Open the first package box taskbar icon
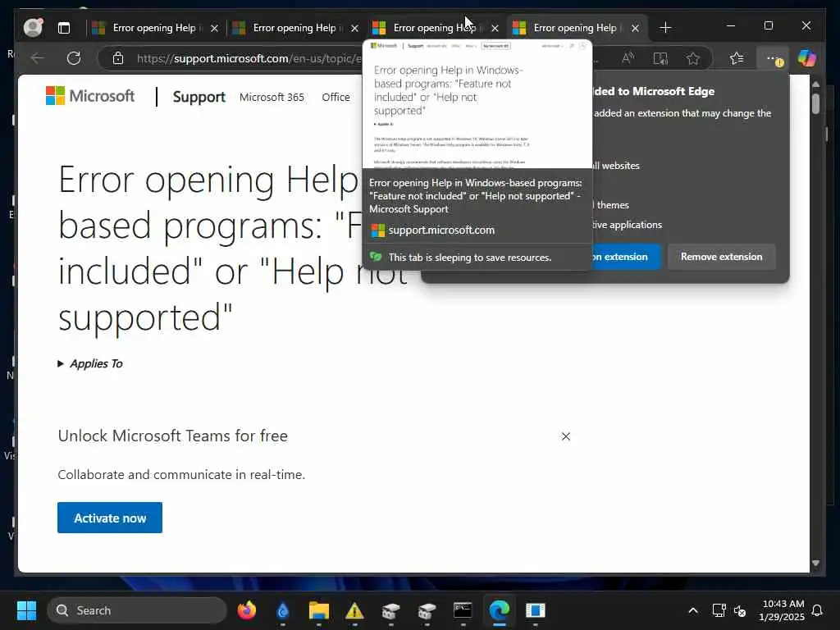Viewport: 840px width, 630px height. click(x=390, y=610)
